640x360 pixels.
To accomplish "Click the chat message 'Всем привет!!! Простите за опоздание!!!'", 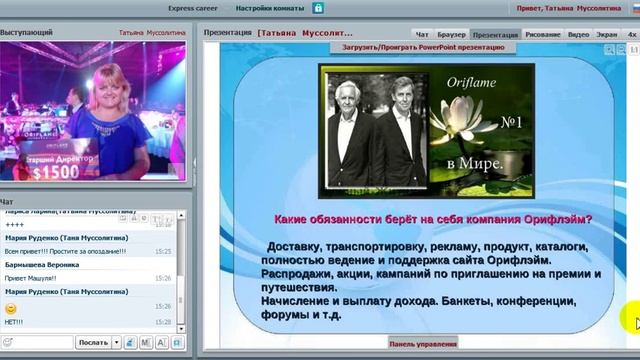I will pyautogui.click(x=65, y=251).
